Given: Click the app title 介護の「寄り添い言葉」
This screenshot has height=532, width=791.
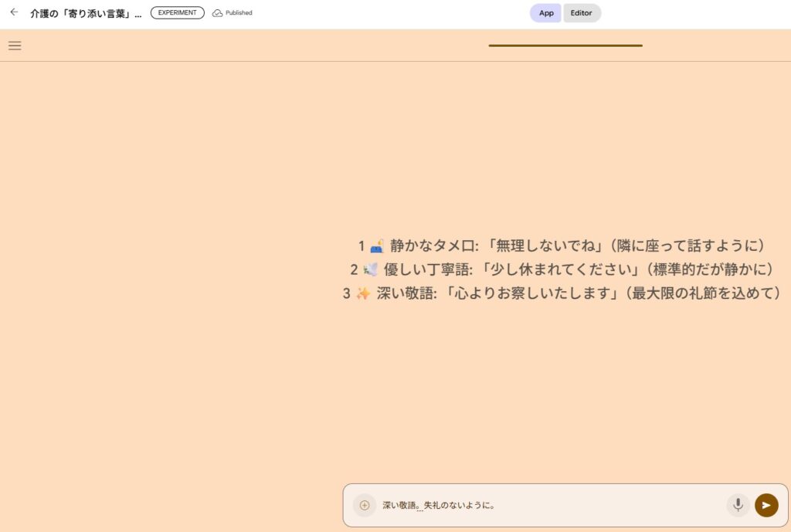Looking at the screenshot, I should [86, 13].
